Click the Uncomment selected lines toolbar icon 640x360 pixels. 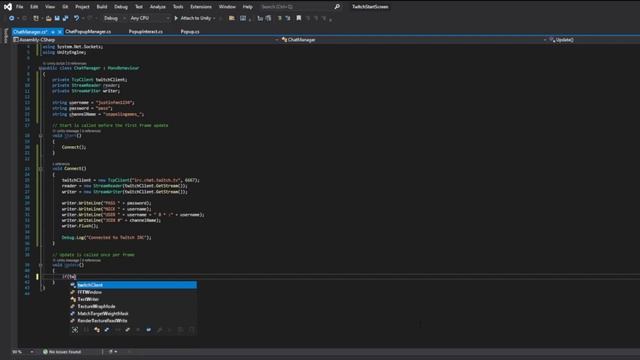[288, 18]
